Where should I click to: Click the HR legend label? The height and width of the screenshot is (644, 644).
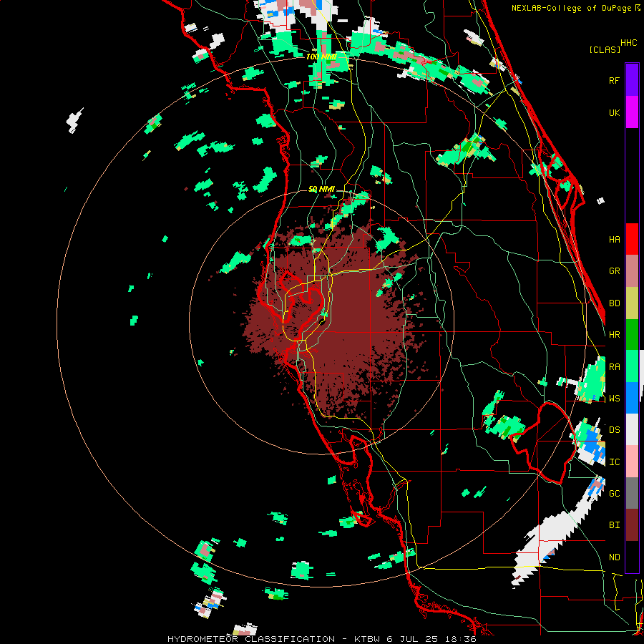tap(614, 335)
